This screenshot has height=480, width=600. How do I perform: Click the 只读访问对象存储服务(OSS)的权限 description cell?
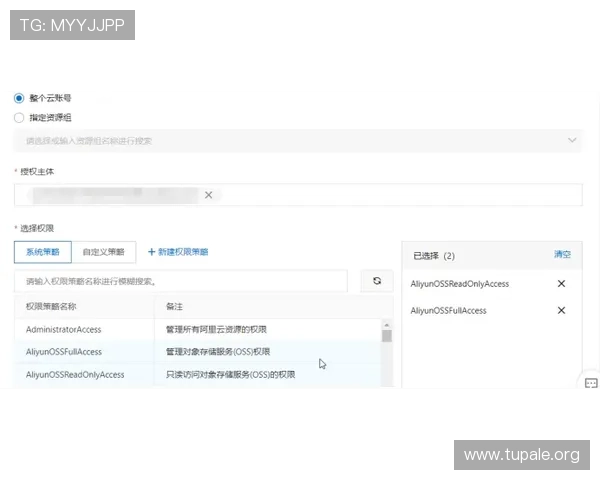point(230,375)
